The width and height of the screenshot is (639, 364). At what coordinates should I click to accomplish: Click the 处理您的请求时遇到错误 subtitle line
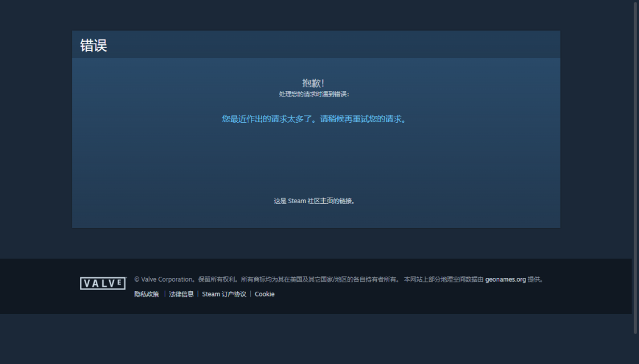(x=313, y=94)
